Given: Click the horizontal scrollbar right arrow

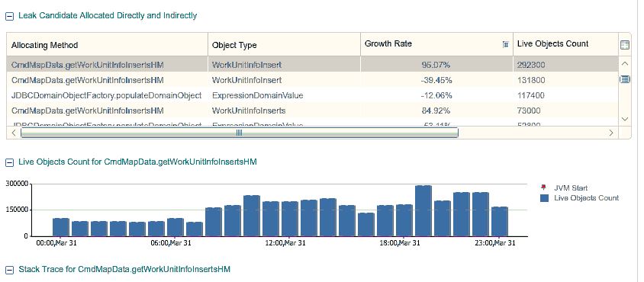Looking at the screenshot, I should (611, 133).
